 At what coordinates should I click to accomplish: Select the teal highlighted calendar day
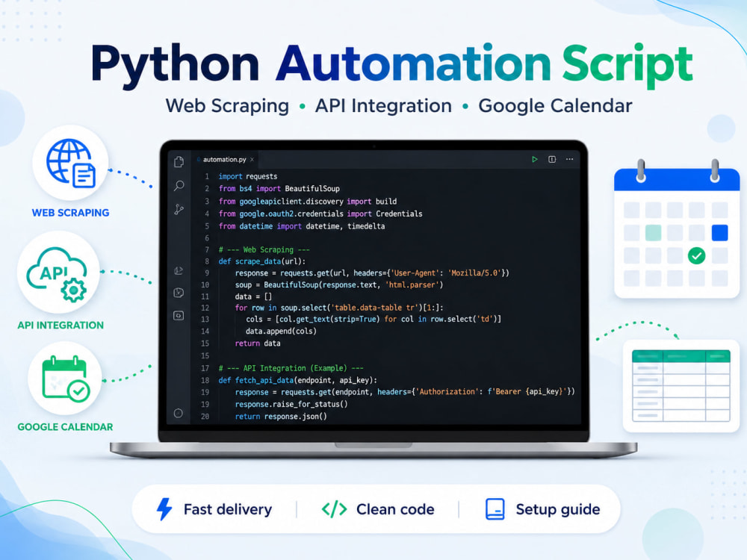pyautogui.click(x=653, y=233)
